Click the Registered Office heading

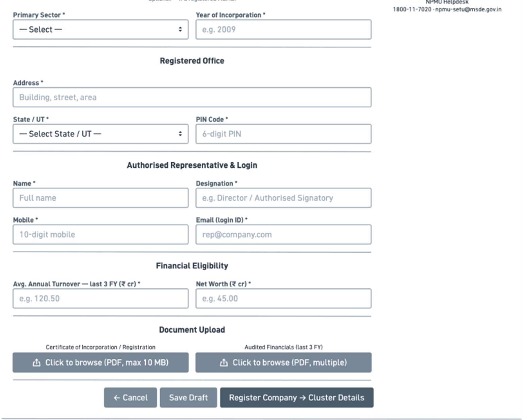(192, 61)
